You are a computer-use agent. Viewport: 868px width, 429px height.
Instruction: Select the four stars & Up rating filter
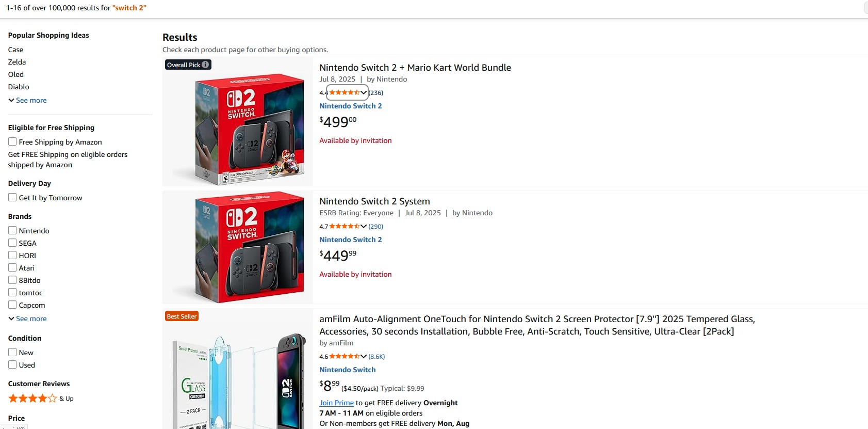(x=32, y=399)
